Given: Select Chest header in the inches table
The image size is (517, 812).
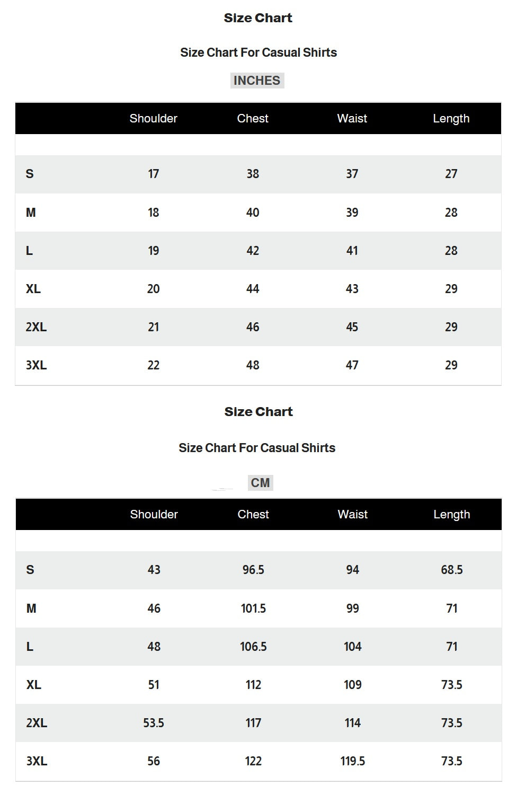Looking at the screenshot, I should 253,118.
